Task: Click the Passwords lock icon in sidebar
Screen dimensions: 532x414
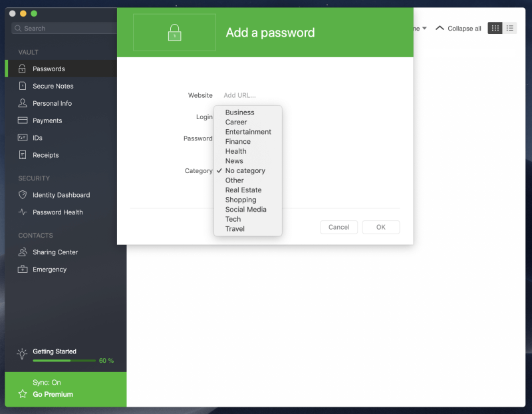Action: tap(22, 69)
